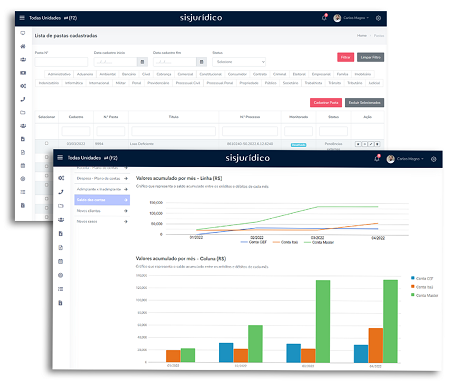Open calendar picker for Data cadastro fim
The width and height of the screenshot is (450, 384).
click(201, 62)
